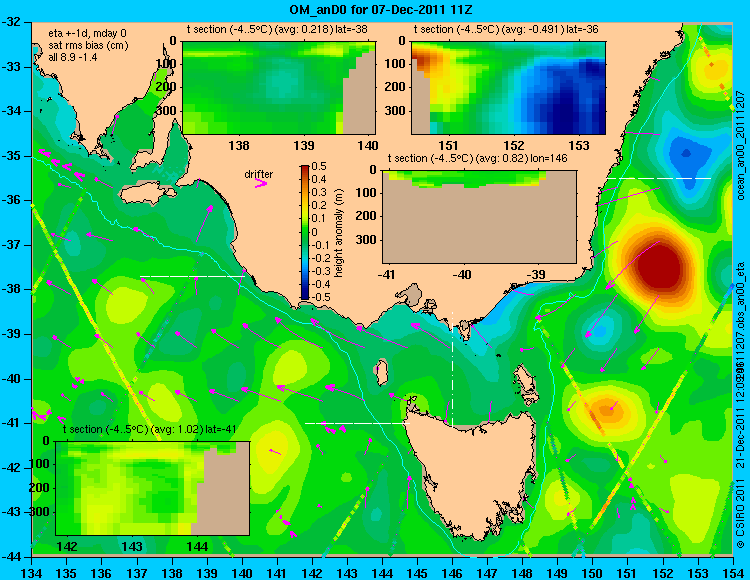Click the title "OM_anD0 for 07-Dec-2011 11Z"

[381, 9]
